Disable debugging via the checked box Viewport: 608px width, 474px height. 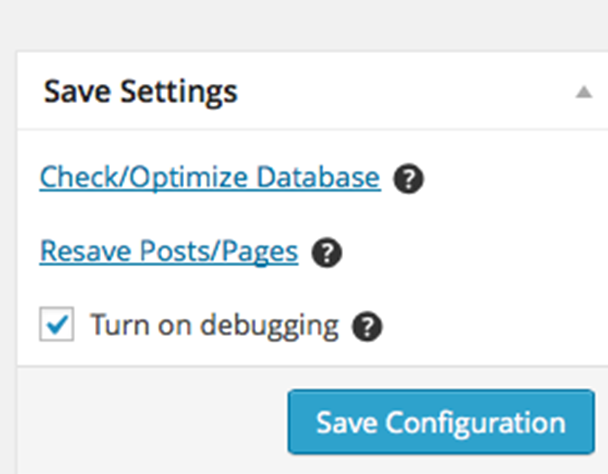pyautogui.click(x=57, y=325)
